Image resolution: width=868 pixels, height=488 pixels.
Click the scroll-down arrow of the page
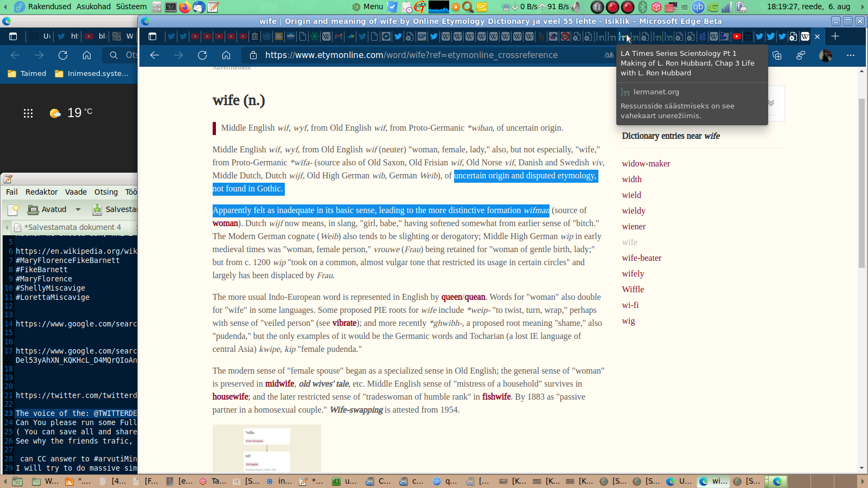pyautogui.click(x=861, y=468)
